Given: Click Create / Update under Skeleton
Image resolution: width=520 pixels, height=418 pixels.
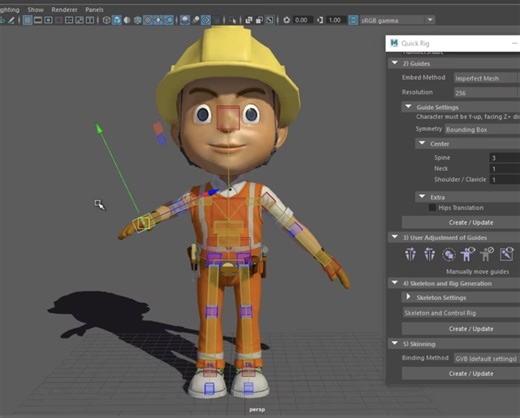Looking at the screenshot, I should [x=461, y=329].
